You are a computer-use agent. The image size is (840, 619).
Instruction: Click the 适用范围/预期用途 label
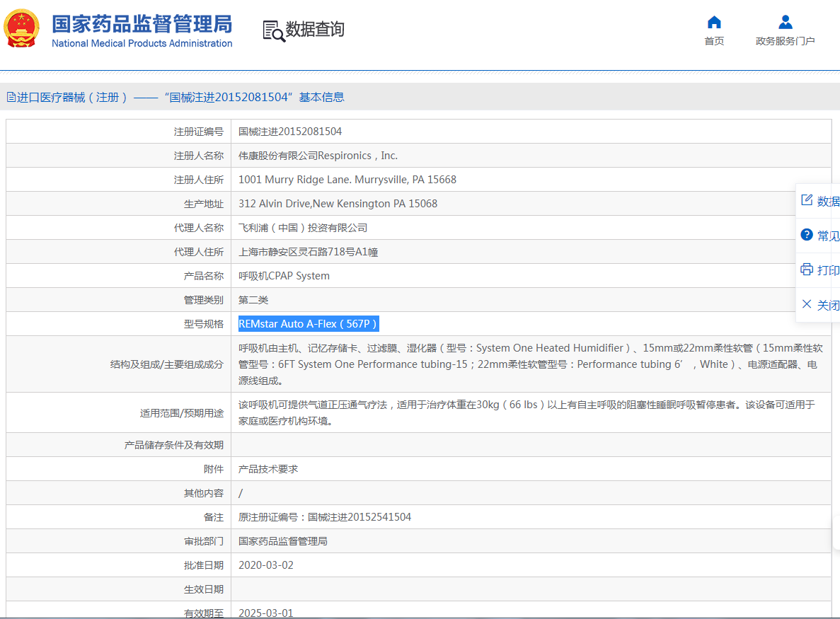182,413
